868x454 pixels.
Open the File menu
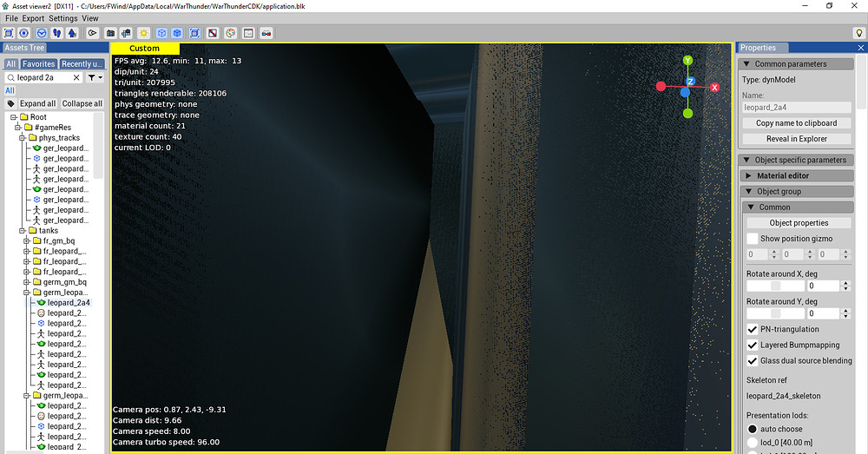point(11,18)
